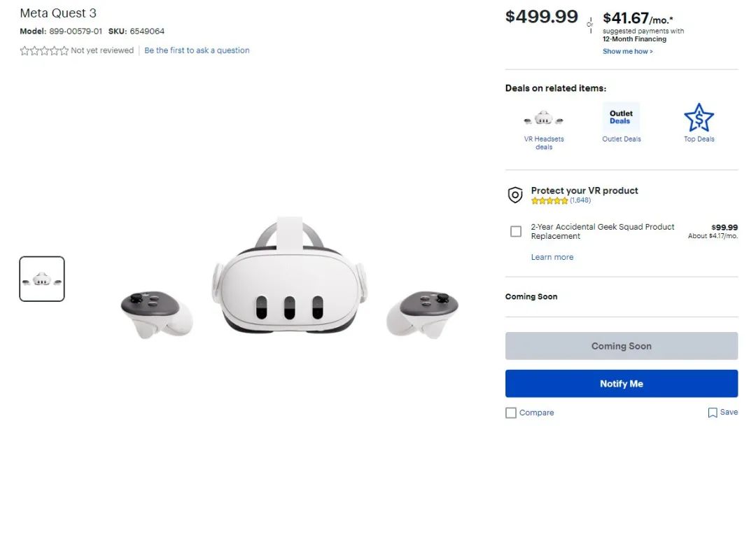Open the Outlet Deals tile icon
Image resolution: width=756 pixels, height=540 pixels.
point(621,117)
